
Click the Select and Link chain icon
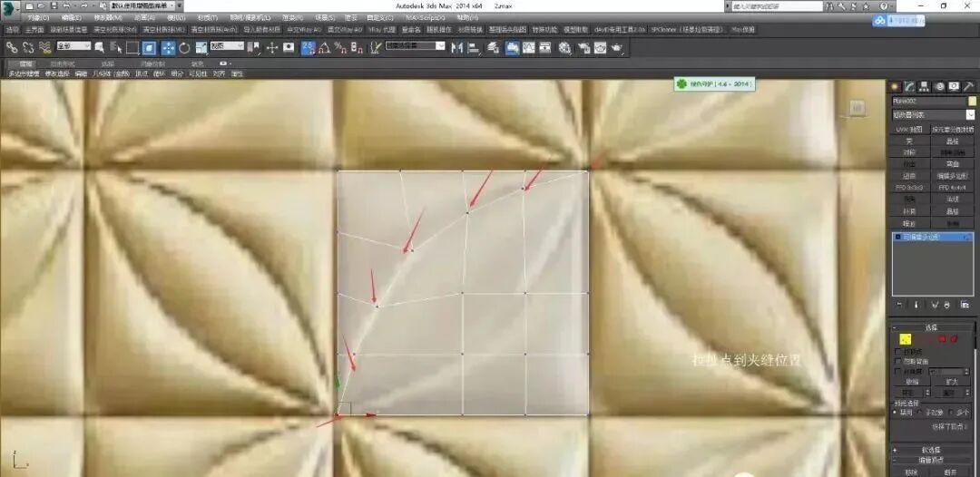point(11,47)
